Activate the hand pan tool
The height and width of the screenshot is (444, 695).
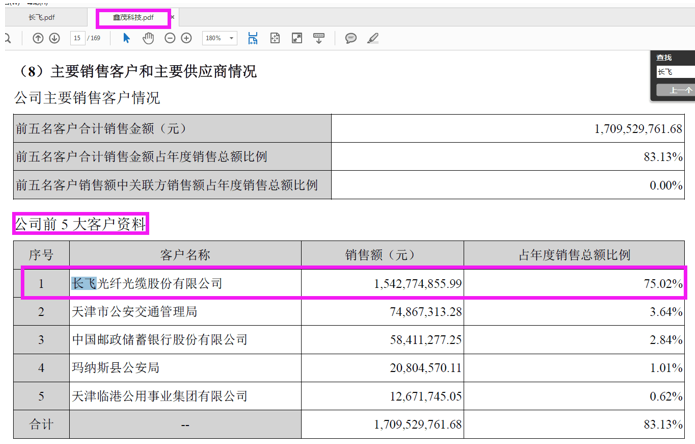[148, 39]
